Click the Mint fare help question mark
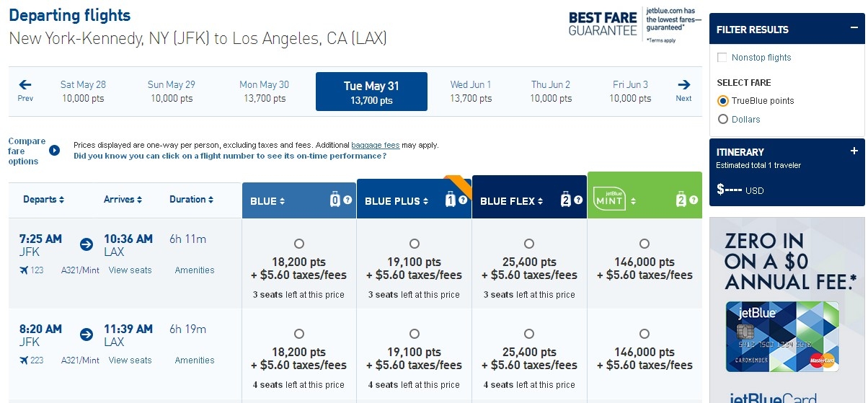The image size is (868, 403). [693, 200]
